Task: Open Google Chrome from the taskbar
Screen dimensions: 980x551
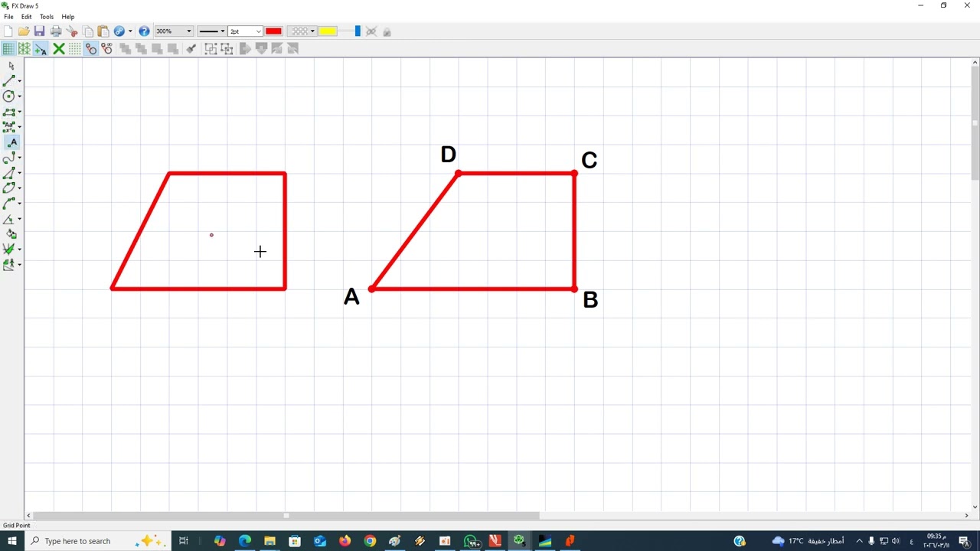Action: 370,541
